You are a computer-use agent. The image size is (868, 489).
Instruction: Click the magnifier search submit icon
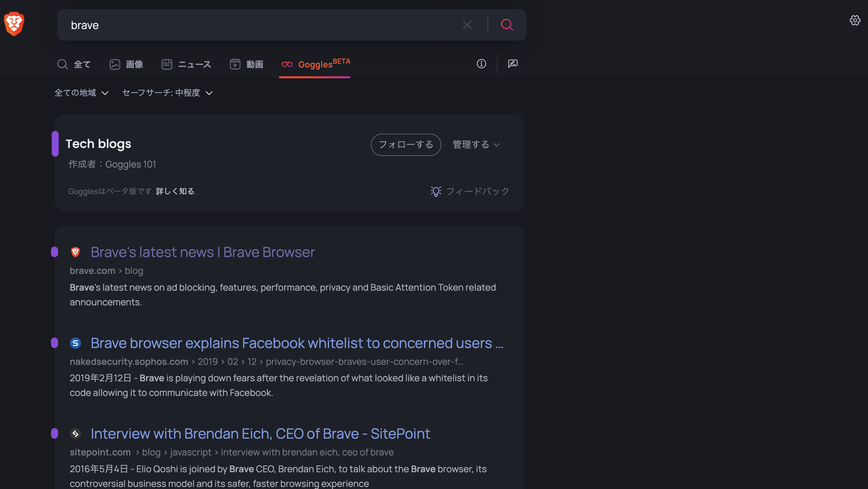(x=507, y=25)
